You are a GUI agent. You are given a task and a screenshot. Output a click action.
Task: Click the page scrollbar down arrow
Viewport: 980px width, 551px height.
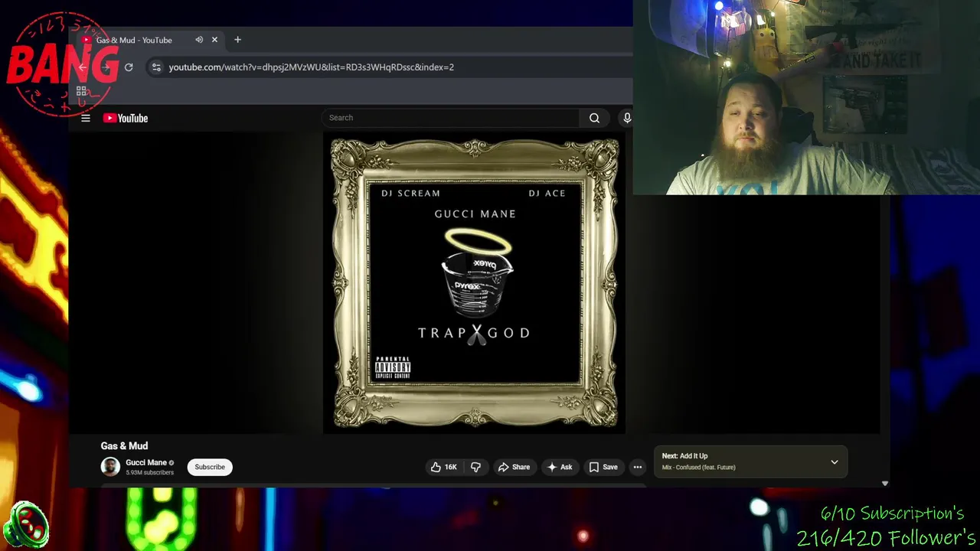point(885,484)
